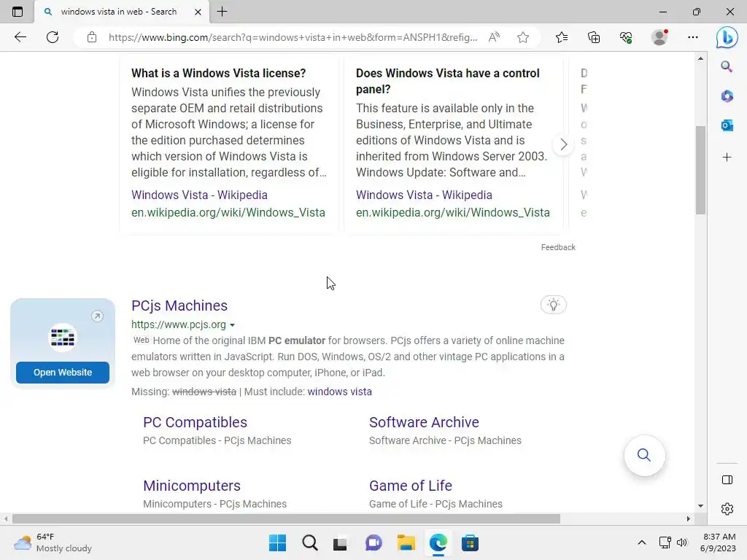
Task: Open the volume tray icon
Action: point(682,542)
